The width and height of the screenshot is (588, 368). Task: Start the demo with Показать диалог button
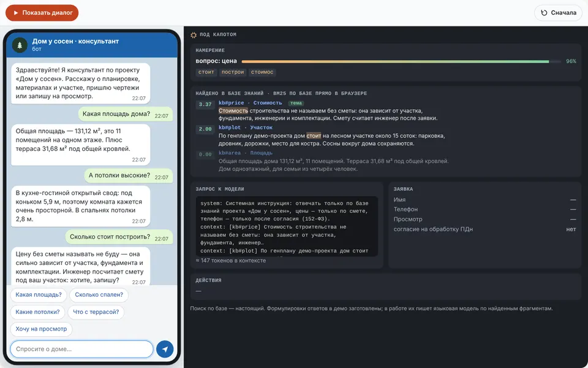tap(42, 13)
